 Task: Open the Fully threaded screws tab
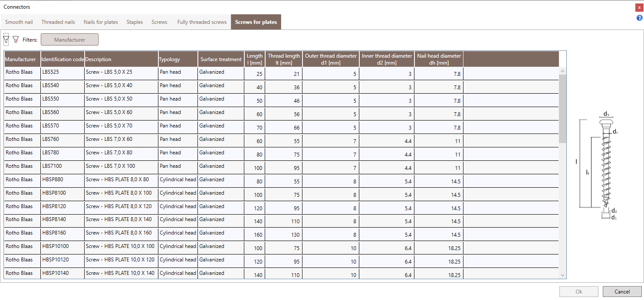pyautogui.click(x=202, y=22)
